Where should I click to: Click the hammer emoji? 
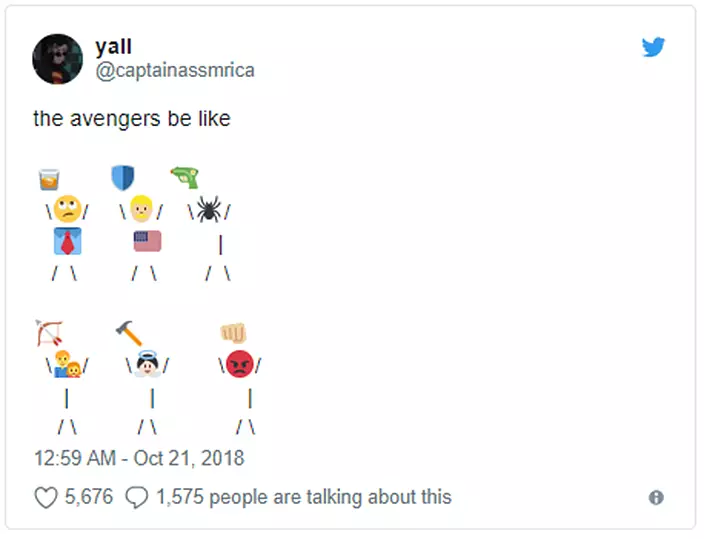[129, 332]
